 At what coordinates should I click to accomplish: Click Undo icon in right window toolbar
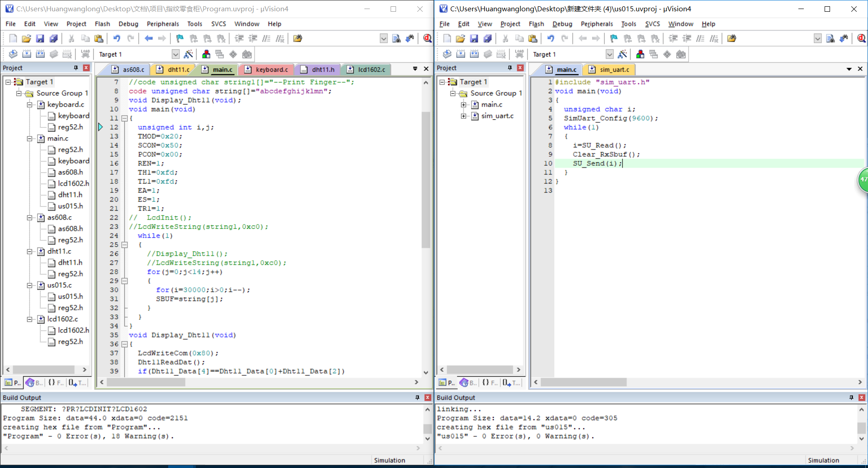pos(551,38)
